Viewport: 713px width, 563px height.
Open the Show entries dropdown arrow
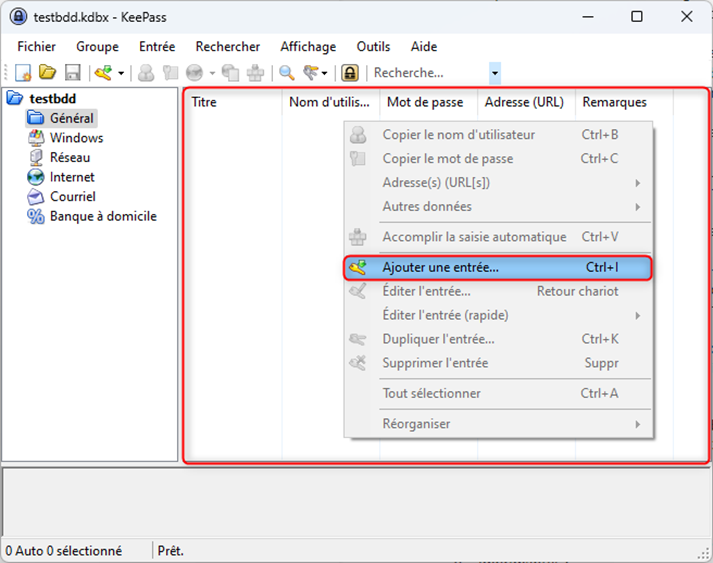click(324, 73)
